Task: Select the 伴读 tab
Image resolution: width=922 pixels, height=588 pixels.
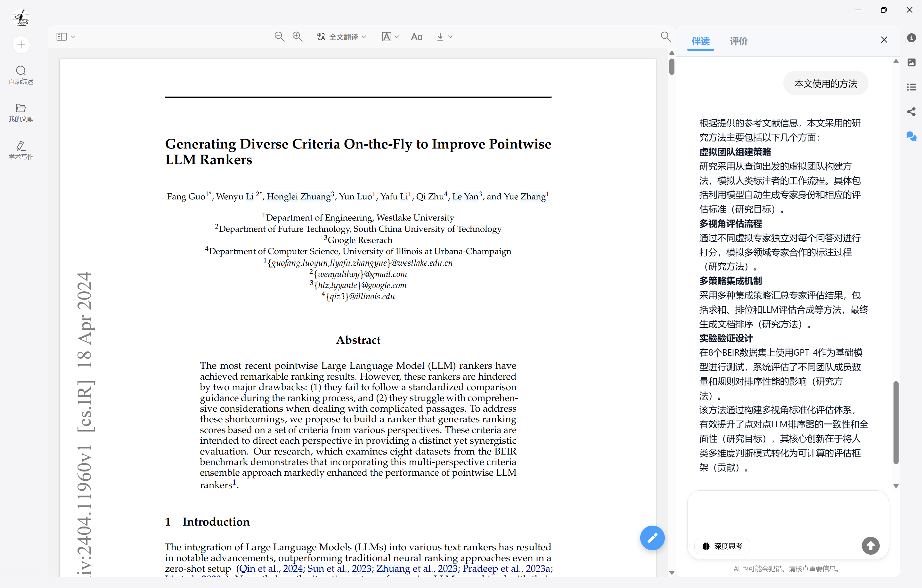Action: click(700, 41)
